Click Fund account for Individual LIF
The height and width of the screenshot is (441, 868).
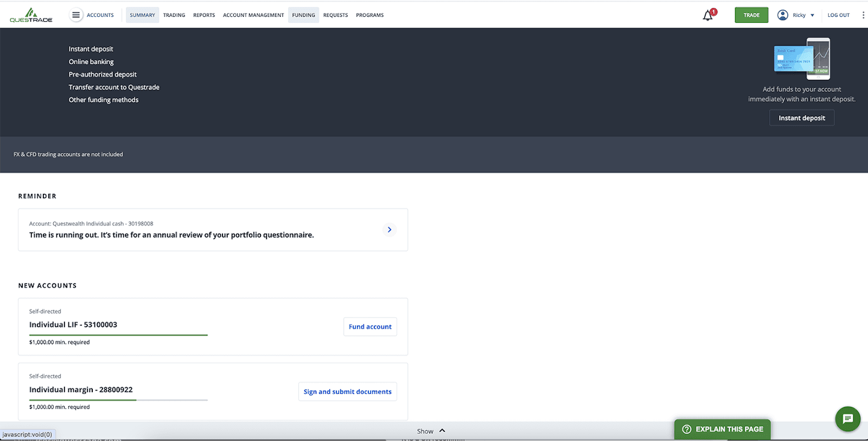370,327
